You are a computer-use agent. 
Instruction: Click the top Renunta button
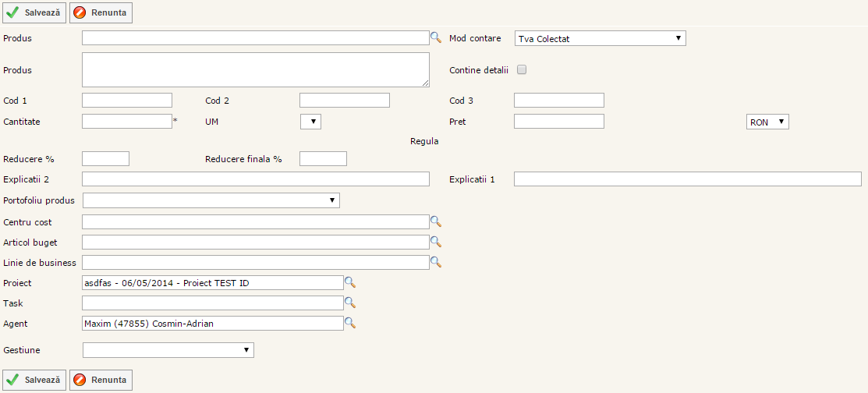pos(101,12)
